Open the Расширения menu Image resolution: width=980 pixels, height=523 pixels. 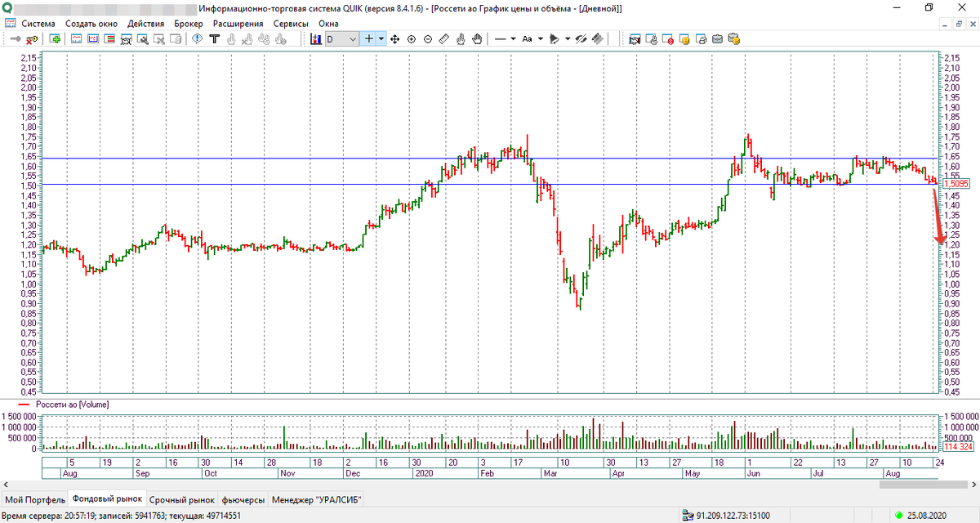[x=238, y=24]
